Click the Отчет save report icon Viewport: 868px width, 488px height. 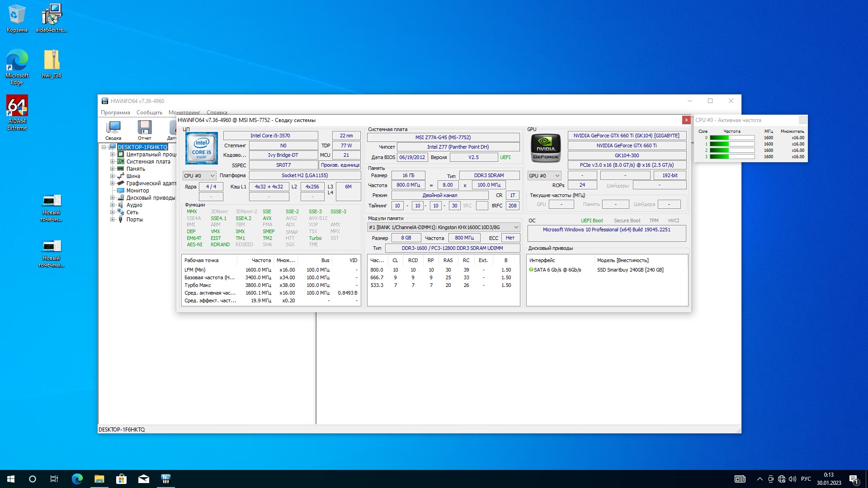(x=145, y=130)
